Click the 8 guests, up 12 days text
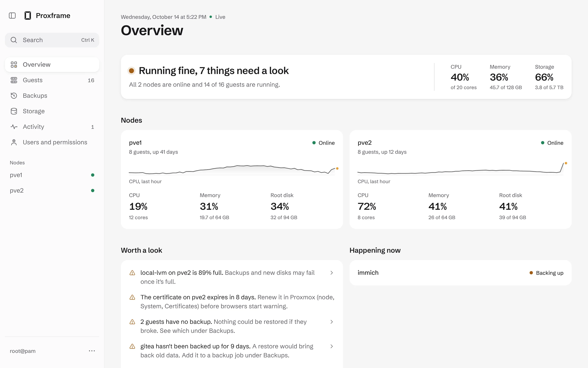Screen dimensions: 588x368 (382, 152)
